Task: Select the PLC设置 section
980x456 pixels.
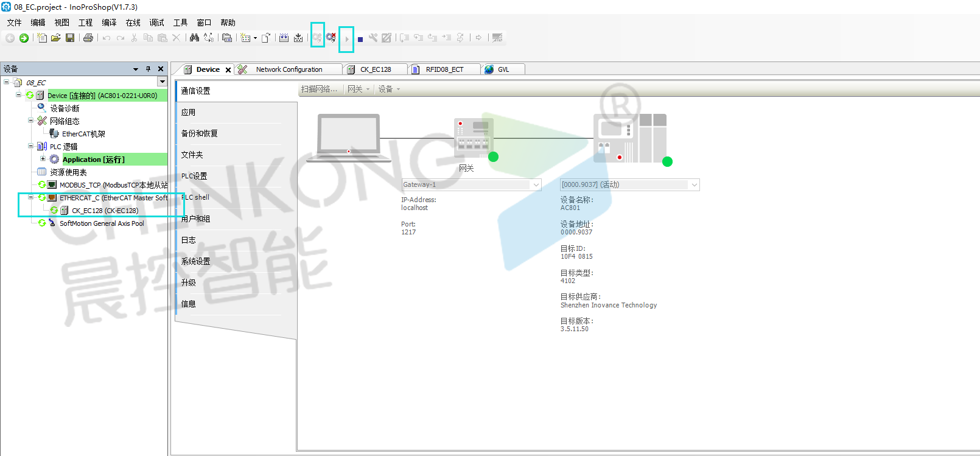Action: [194, 176]
